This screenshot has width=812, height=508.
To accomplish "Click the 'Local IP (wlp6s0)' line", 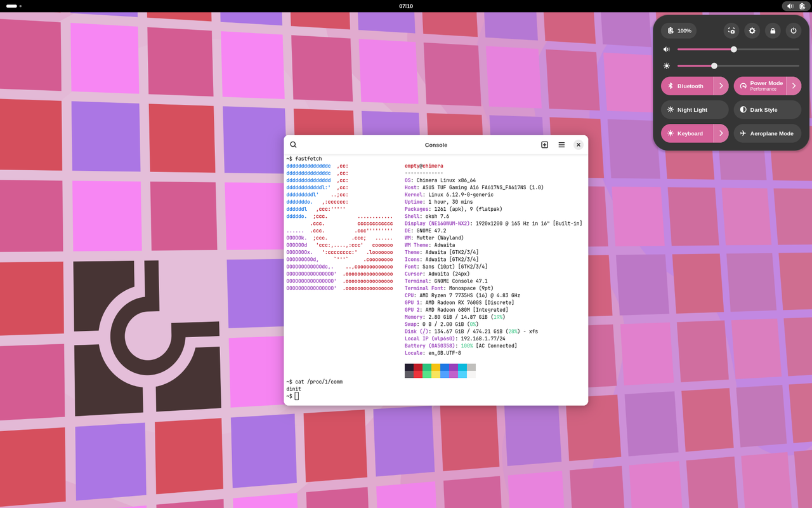I will point(455,338).
